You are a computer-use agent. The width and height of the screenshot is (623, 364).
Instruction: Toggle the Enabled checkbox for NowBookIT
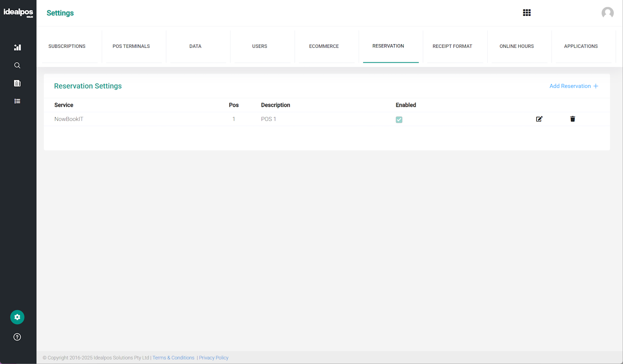pos(399,120)
